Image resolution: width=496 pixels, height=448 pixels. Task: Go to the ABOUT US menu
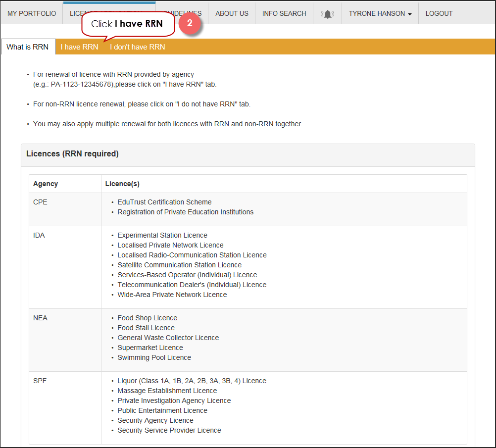click(232, 13)
